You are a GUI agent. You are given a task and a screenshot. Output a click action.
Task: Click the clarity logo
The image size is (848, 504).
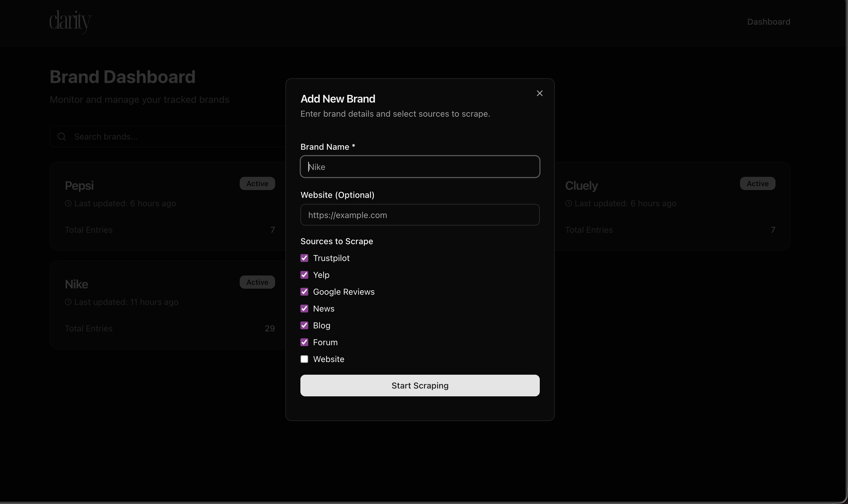(70, 21)
